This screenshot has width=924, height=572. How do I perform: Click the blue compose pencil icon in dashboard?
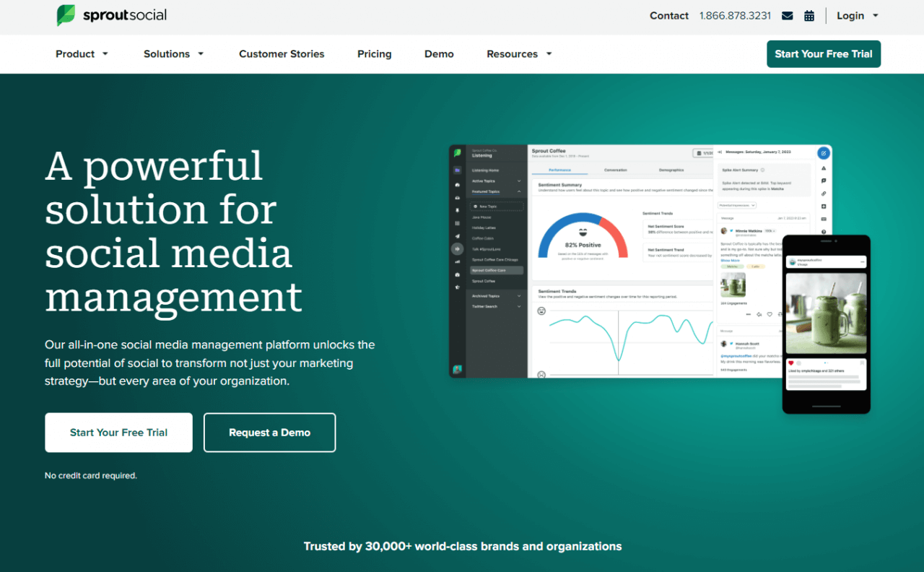coord(824,152)
